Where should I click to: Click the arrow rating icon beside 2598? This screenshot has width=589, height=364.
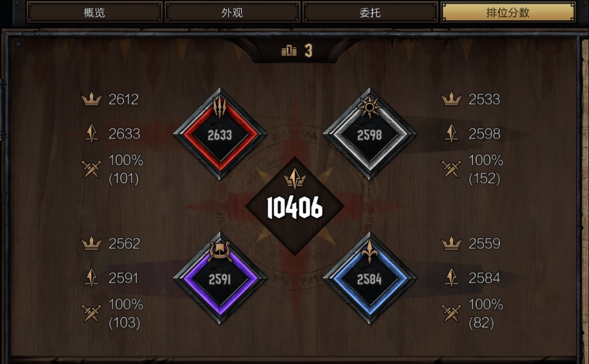(x=451, y=134)
